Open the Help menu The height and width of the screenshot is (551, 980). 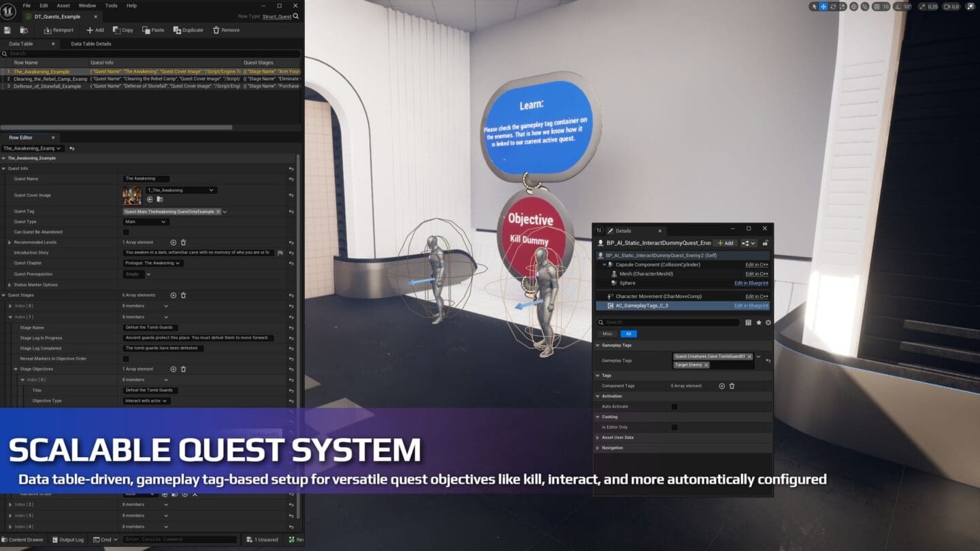click(131, 5)
